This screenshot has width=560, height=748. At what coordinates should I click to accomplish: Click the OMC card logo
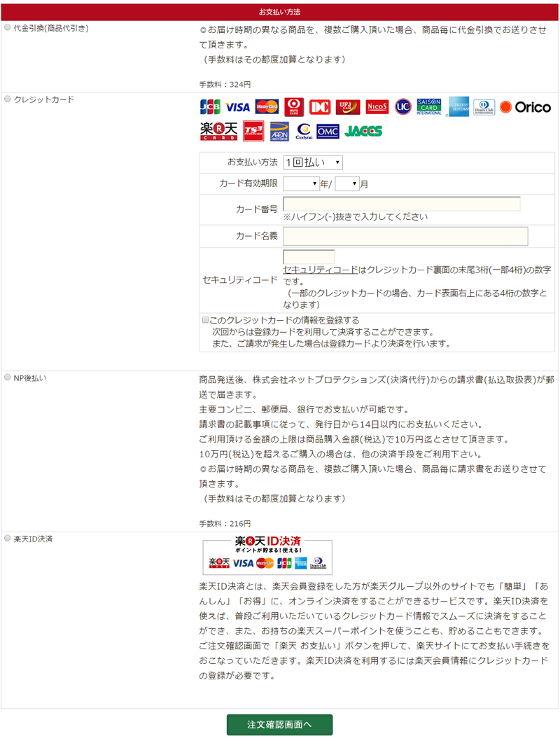(328, 132)
